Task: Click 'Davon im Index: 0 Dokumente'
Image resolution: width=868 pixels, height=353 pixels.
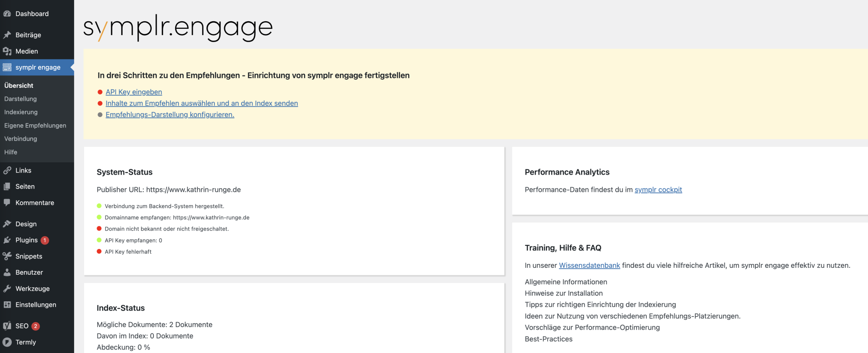Action: pyautogui.click(x=145, y=336)
